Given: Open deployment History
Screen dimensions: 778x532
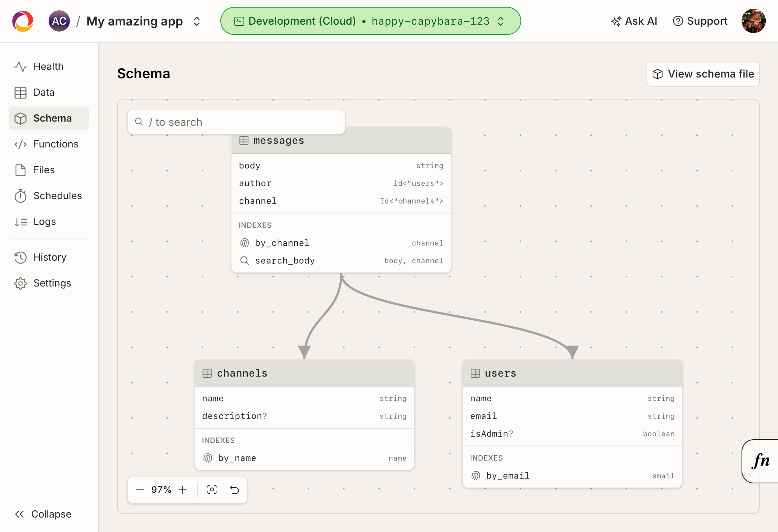Looking at the screenshot, I should tap(49, 257).
